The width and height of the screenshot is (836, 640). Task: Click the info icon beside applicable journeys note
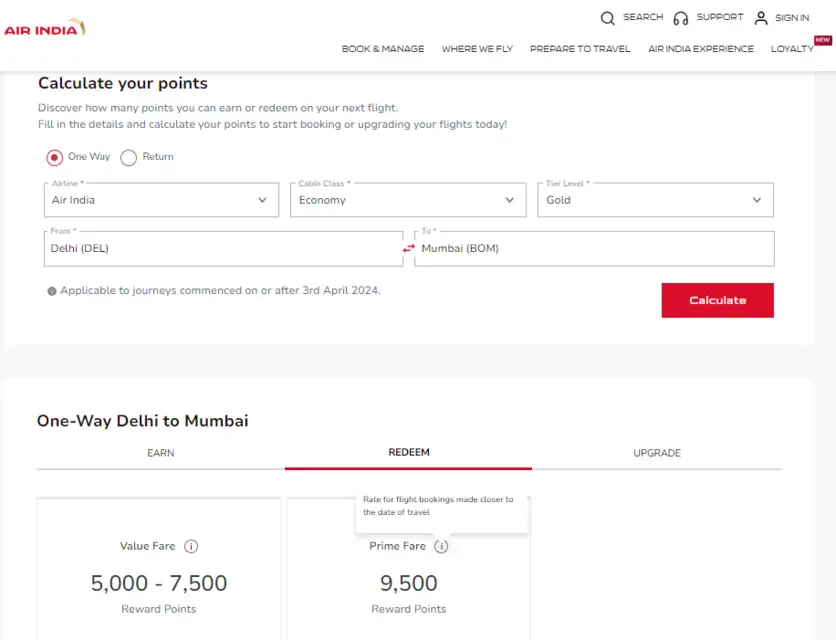[52, 291]
